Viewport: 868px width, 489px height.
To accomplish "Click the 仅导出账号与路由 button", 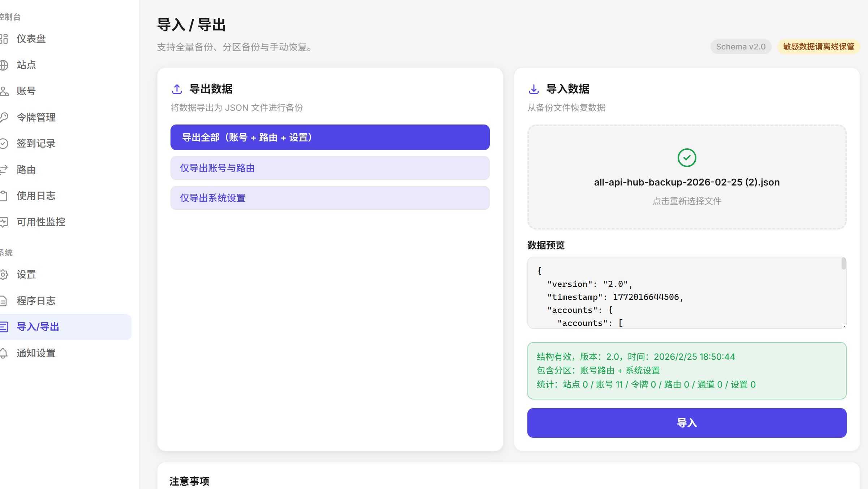I will 330,168.
